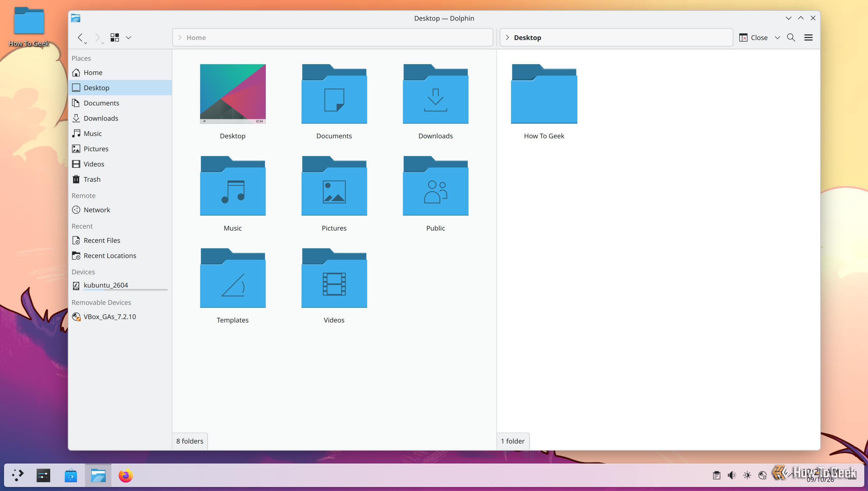This screenshot has width=868, height=491.
Task: Click the forward navigation arrow
Action: [x=98, y=37]
